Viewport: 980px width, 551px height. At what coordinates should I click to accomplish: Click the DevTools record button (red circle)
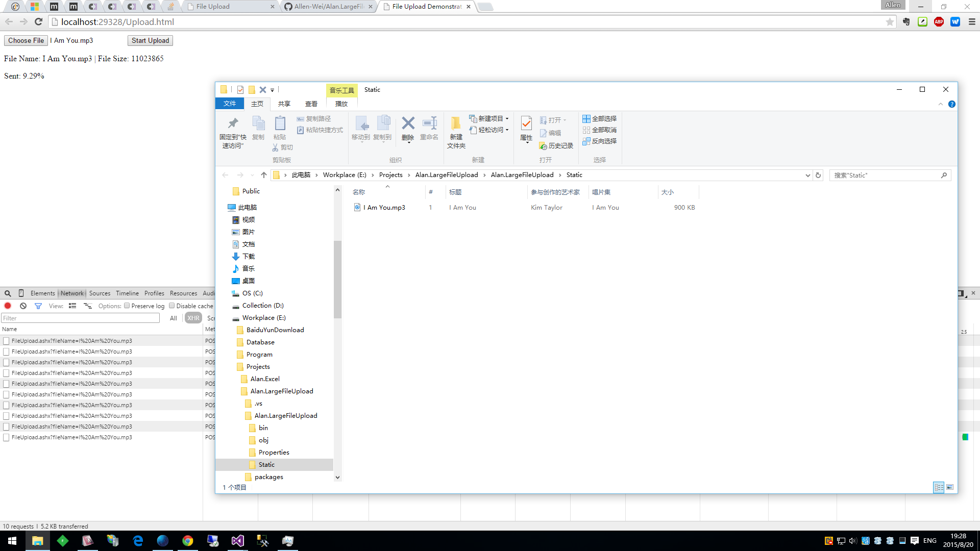coord(8,306)
